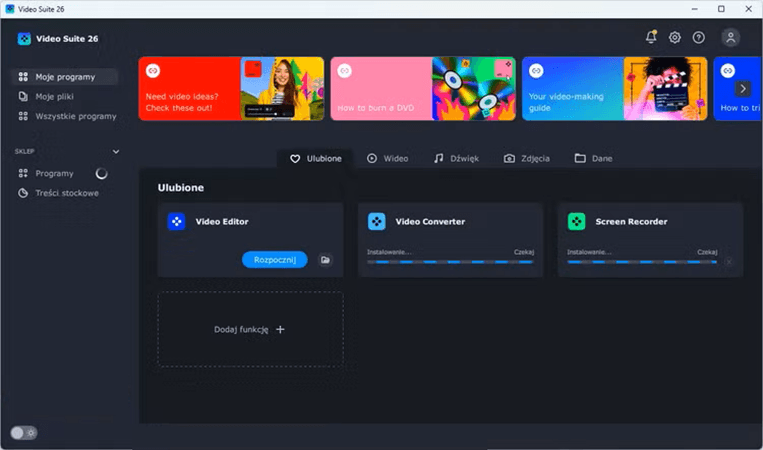Screen dimensions: 763x450
Task: Switch to the Zdjęcia tab
Action: pos(527,159)
